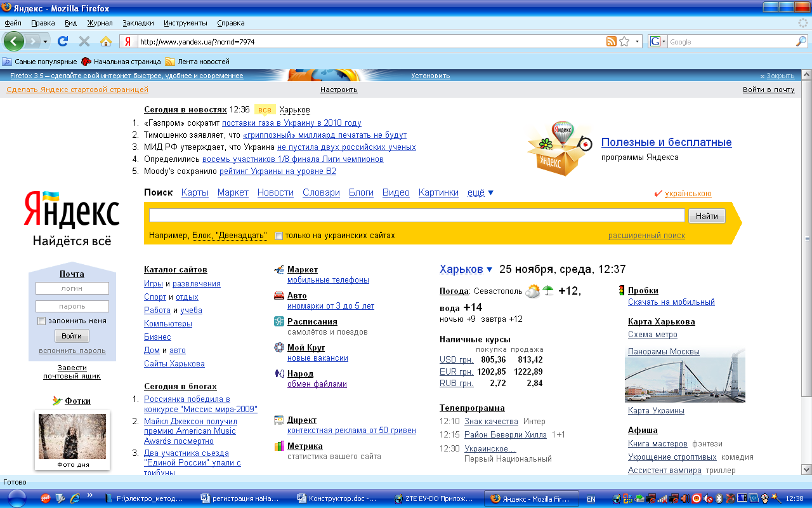Click the Панорамы Москвы bridge thumbnail
Image resolution: width=812 pixels, height=508 pixels.
[x=684, y=375]
